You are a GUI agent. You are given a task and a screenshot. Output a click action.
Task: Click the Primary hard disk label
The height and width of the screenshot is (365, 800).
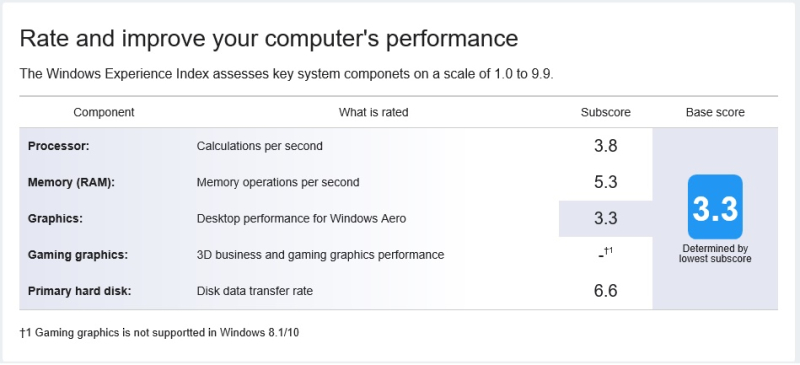coord(80,291)
